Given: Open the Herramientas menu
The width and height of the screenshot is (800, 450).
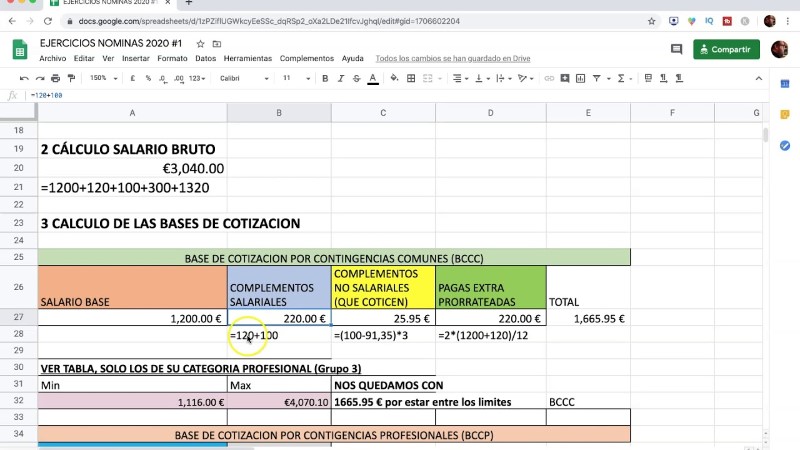Looking at the screenshot, I should (248, 59).
